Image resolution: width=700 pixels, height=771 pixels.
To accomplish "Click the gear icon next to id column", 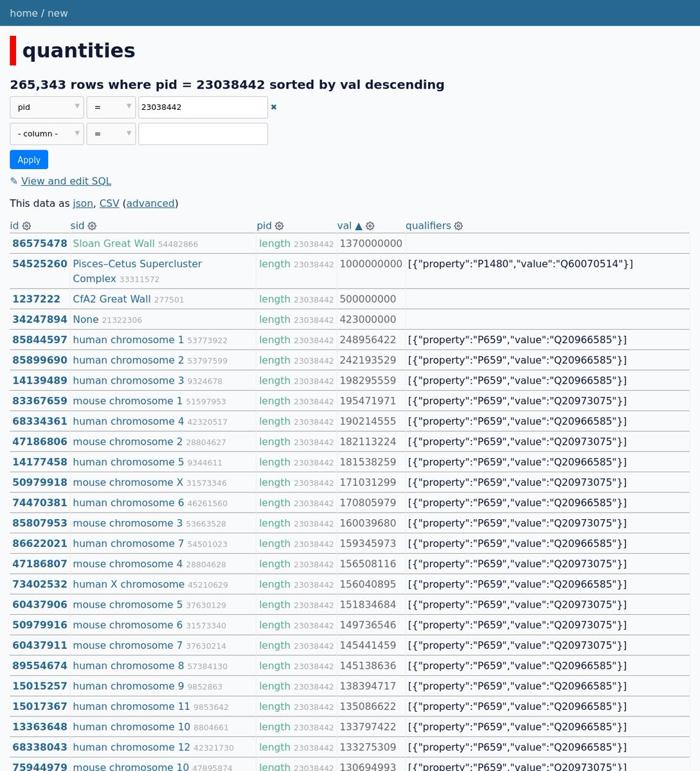I will [x=26, y=226].
